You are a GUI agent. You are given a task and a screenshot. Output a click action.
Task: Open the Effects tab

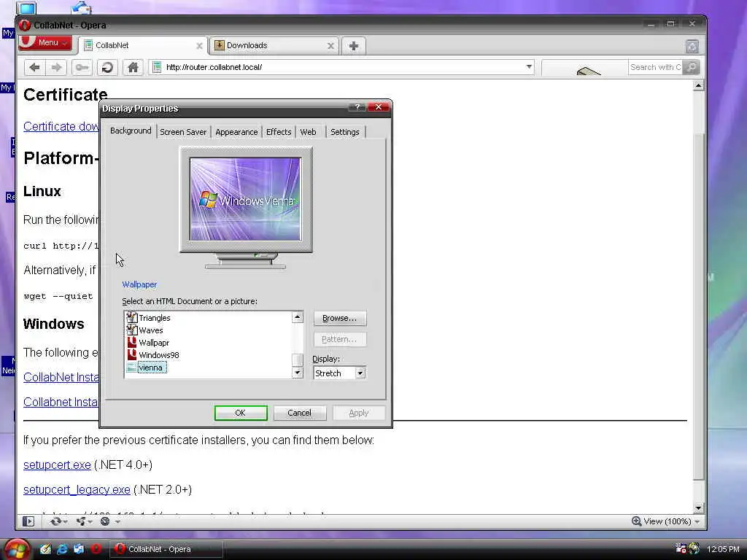pyautogui.click(x=279, y=132)
